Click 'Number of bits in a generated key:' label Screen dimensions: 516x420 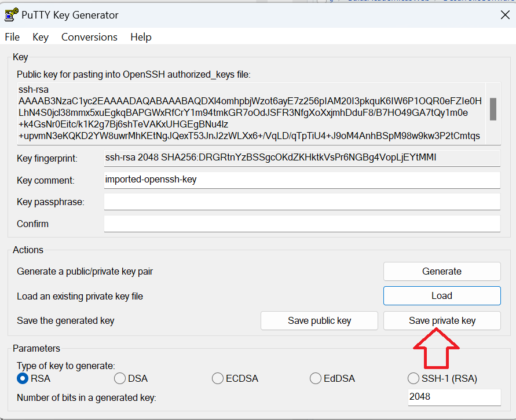86,397
